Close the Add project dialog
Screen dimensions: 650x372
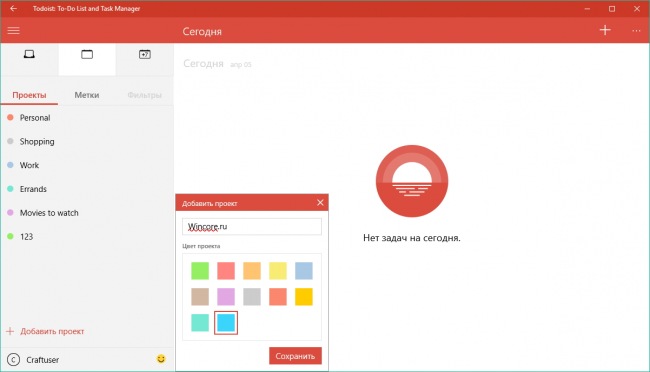click(x=320, y=202)
